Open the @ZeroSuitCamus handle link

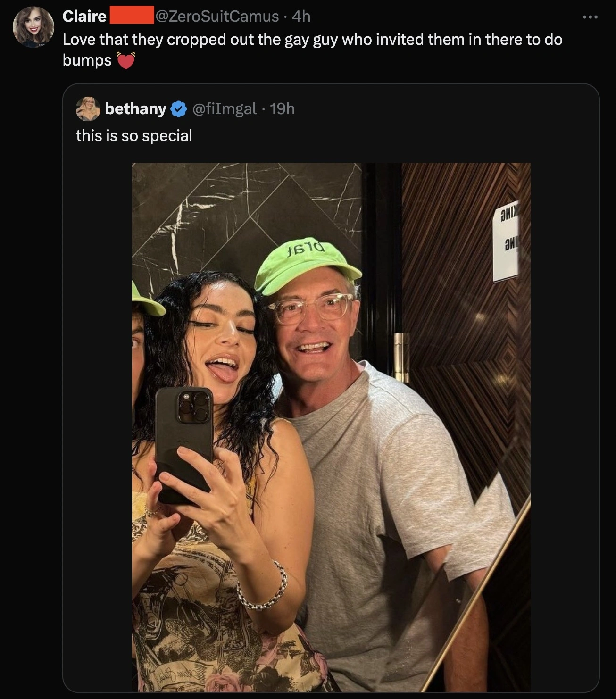(x=217, y=16)
